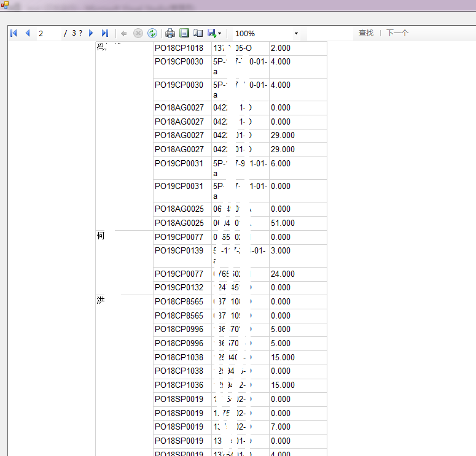Click value 51.000 in PO18AG0025 row
This screenshot has height=456, width=476.
283,223
